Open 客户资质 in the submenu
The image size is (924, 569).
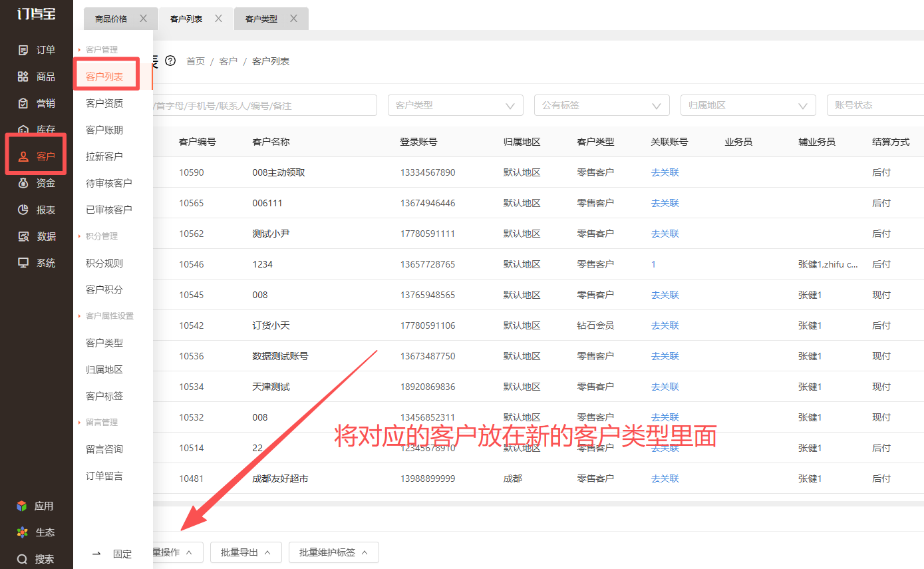pos(104,103)
